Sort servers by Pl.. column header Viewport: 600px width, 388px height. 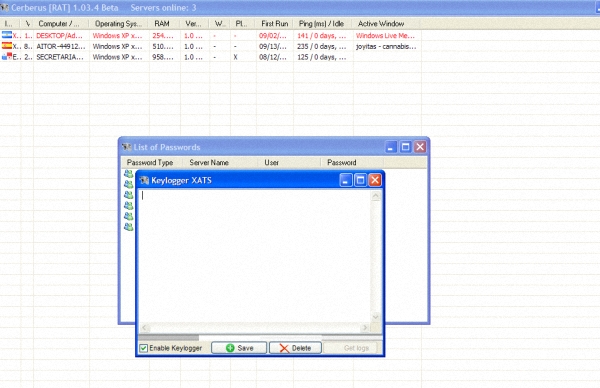242,24
